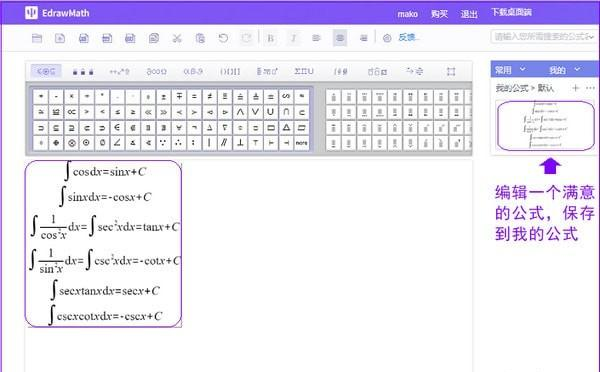
Task: Click the round feedback icon
Action: pyautogui.click(x=387, y=38)
